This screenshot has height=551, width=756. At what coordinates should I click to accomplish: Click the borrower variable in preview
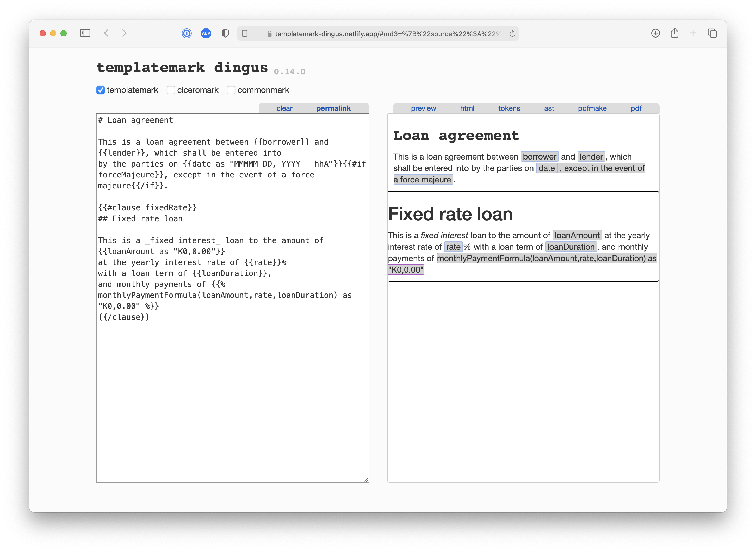pyautogui.click(x=539, y=157)
